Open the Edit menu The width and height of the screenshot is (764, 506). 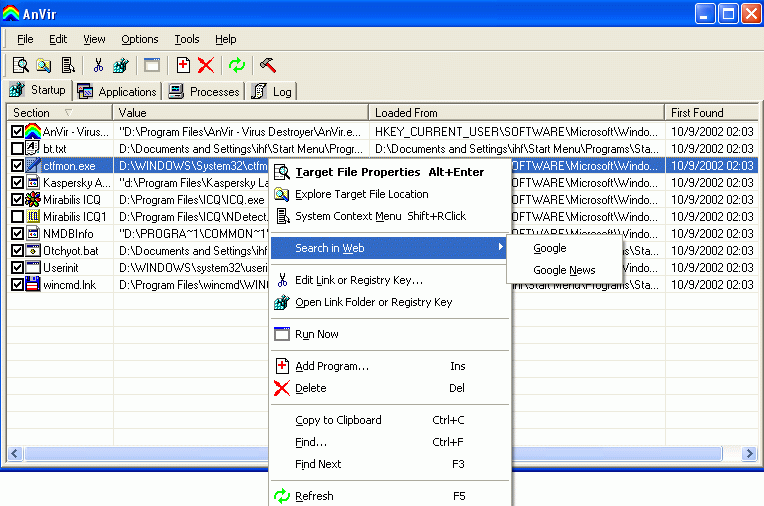(x=58, y=39)
